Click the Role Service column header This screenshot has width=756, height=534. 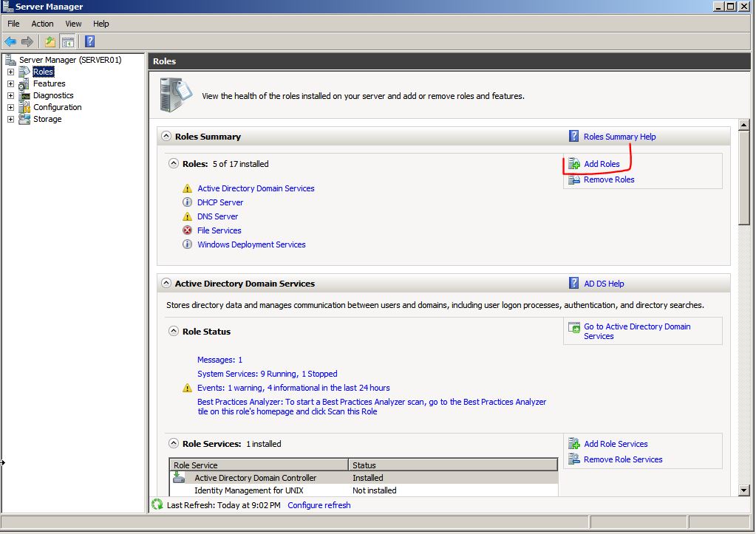tap(259, 465)
